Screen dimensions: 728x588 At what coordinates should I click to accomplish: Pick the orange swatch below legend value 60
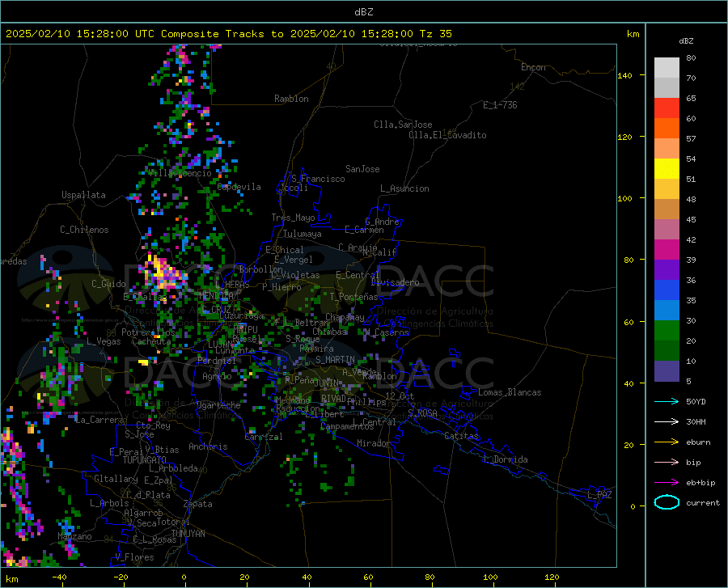(667, 129)
